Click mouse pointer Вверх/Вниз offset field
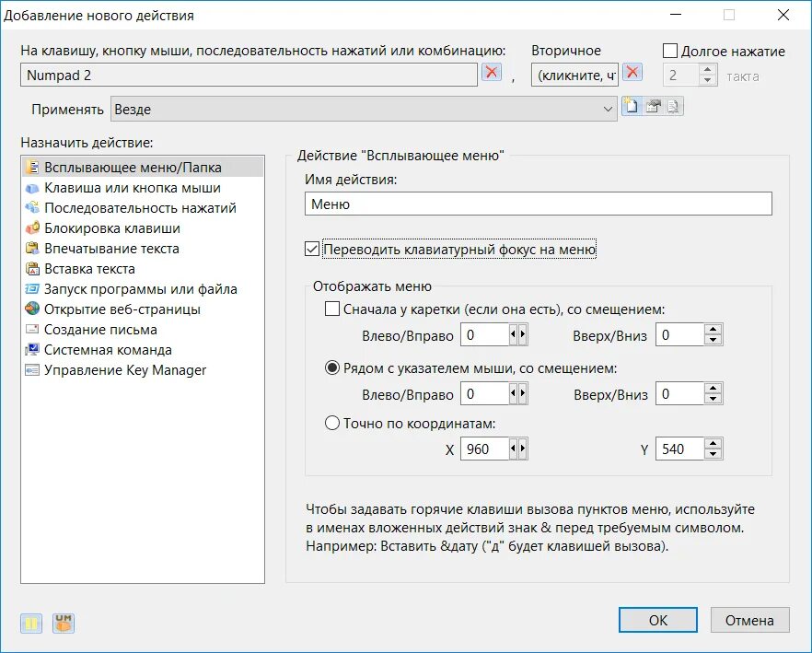812x653 pixels. pyautogui.click(x=680, y=393)
